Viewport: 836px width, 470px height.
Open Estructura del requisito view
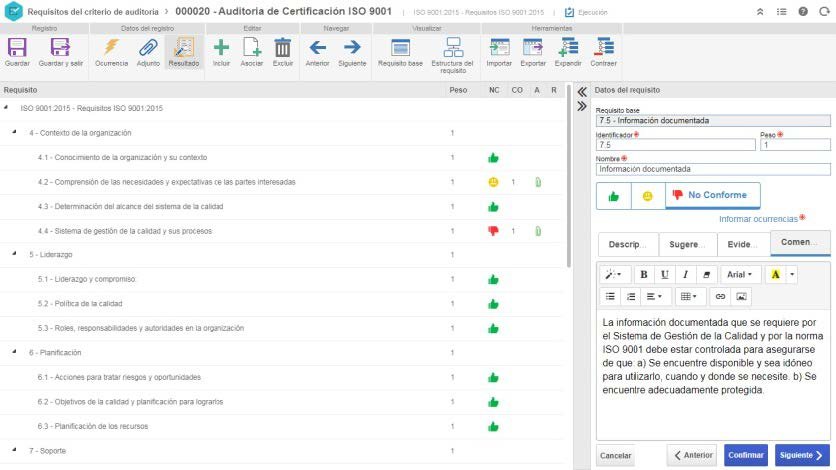point(453,55)
